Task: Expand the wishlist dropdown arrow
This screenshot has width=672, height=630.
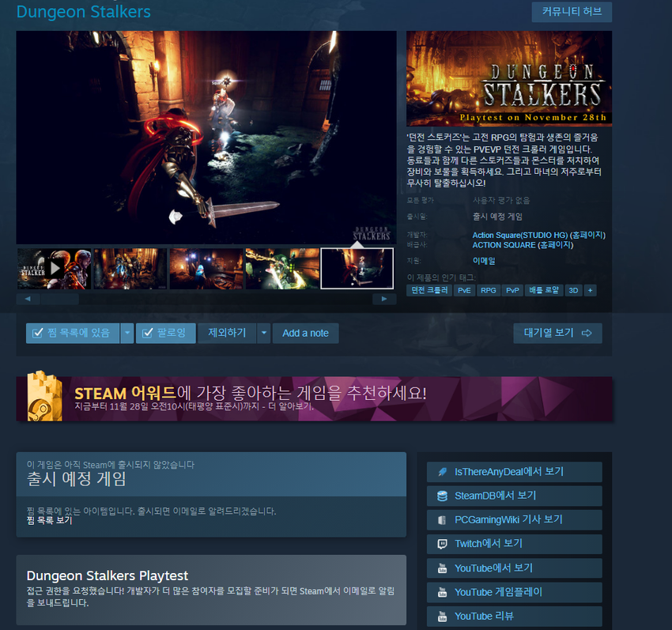Action: pyautogui.click(x=127, y=333)
